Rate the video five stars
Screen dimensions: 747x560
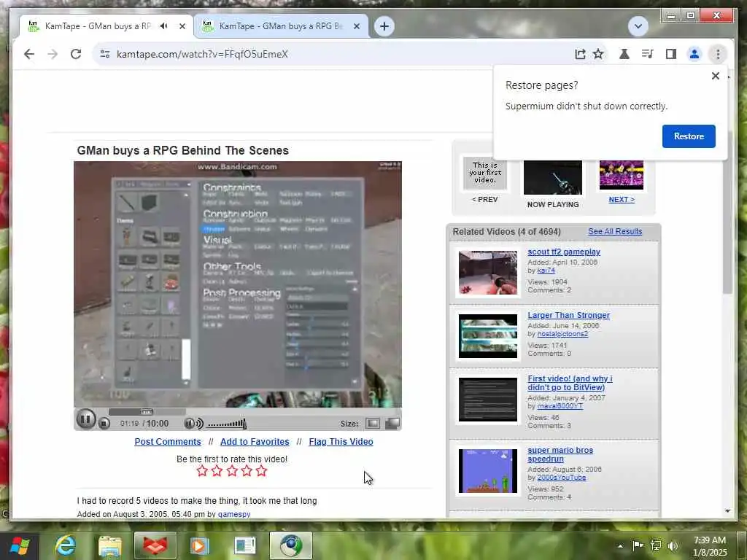pos(262,471)
